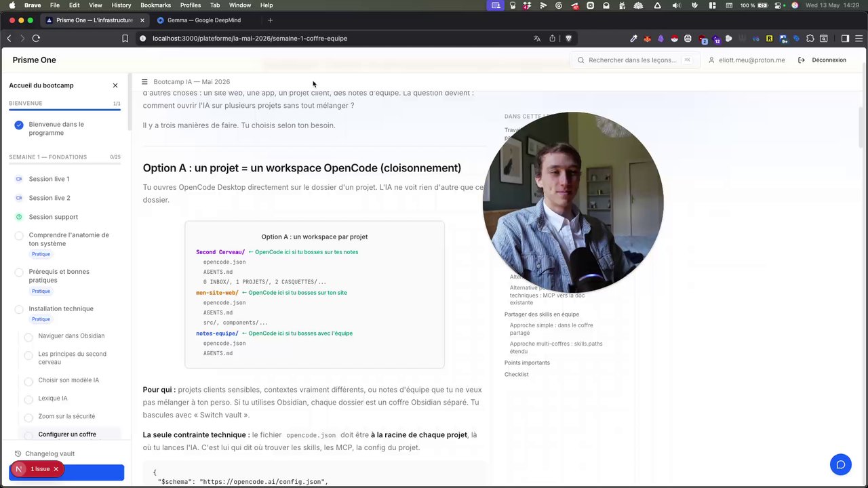Open the translate page icon in address bar
This screenshot has height=488, width=868.
537,39
